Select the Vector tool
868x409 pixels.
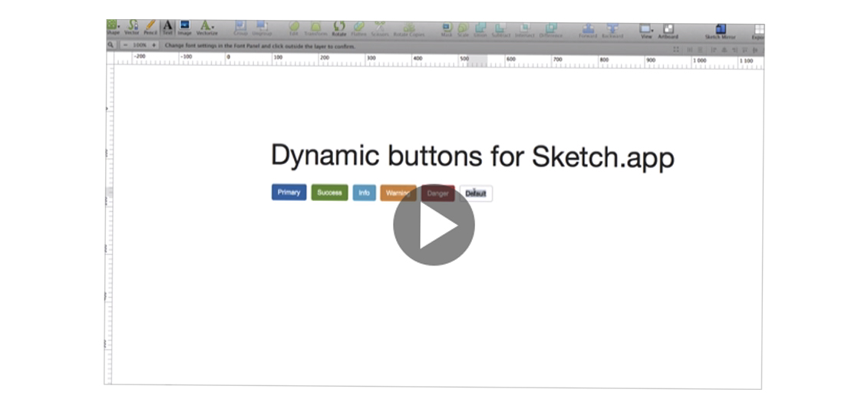132,28
